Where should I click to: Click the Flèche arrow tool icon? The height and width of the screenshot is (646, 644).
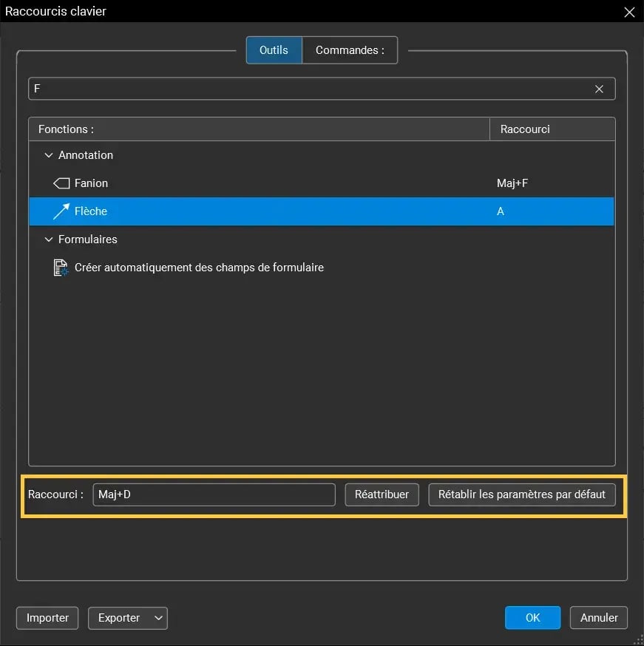[x=61, y=211]
